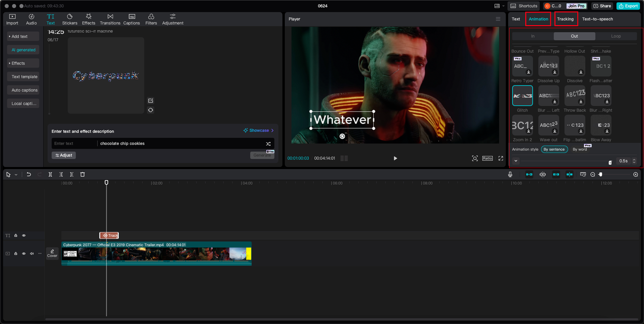Open the Transitions panel
Viewport: 644px width, 324px height.
[110, 19]
